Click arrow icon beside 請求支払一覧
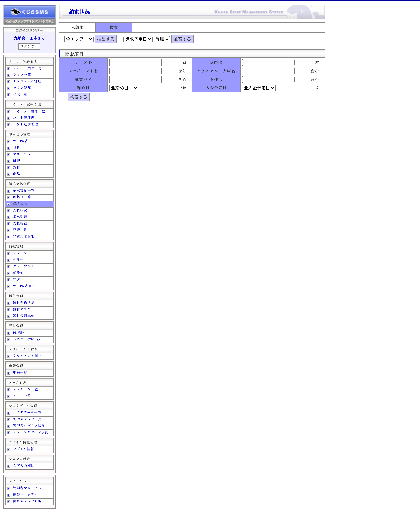This screenshot has height=512, width=420. tap(9, 191)
